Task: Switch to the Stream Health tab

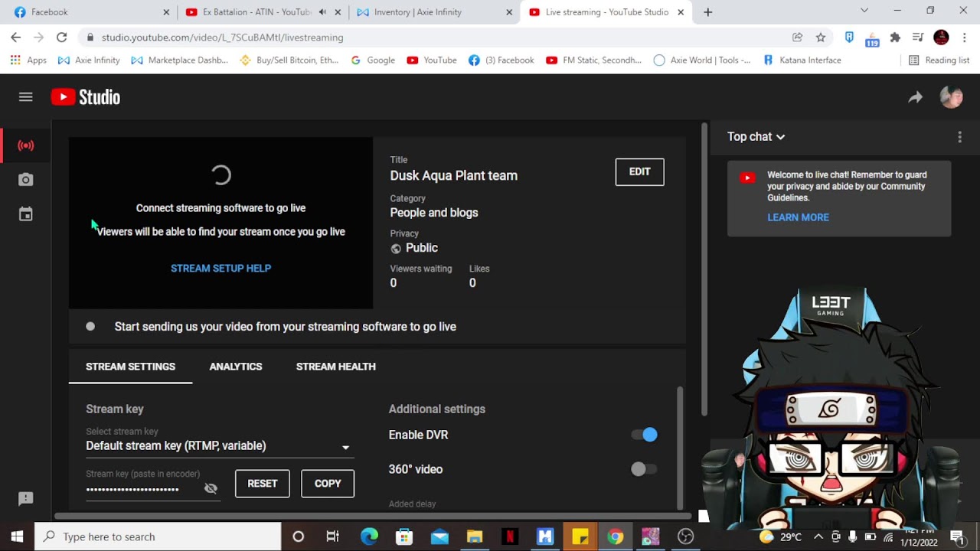Action: pyautogui.click(x=335, y=367)
